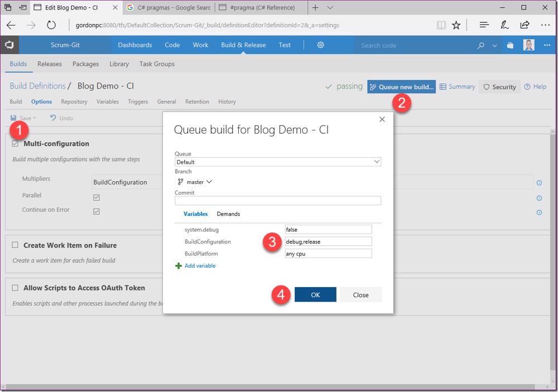The height and width of the screenshot is (392, 558).
Task: Go to the Packages hub
Action: point(86,64)
